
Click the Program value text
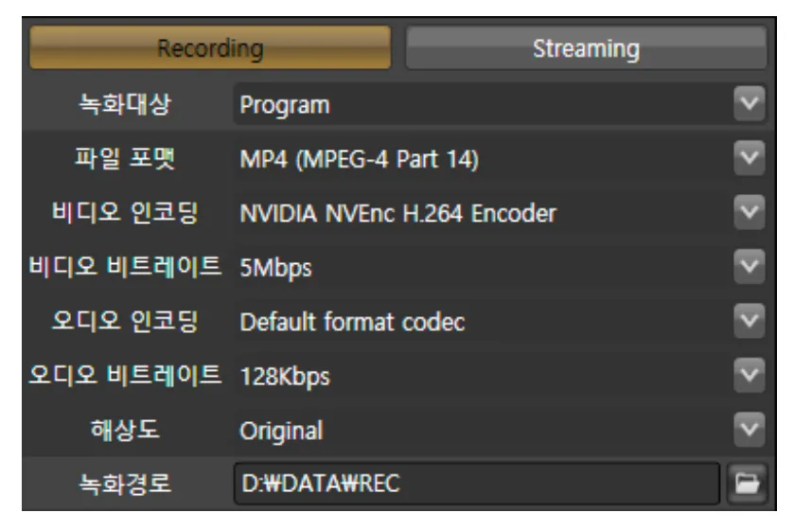coord(285,105)
